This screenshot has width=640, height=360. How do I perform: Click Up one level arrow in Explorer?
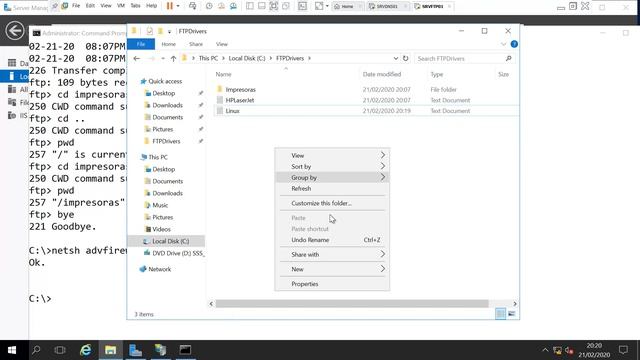tap(173, 58)
